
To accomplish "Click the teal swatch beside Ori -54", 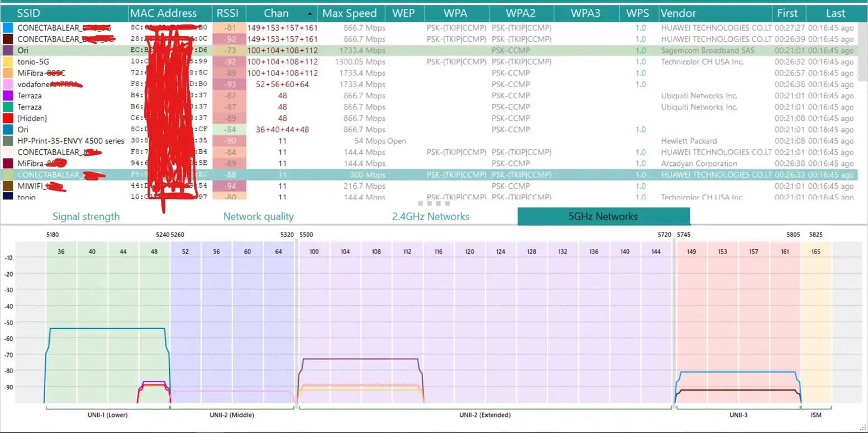I will (x=8, y=130).
